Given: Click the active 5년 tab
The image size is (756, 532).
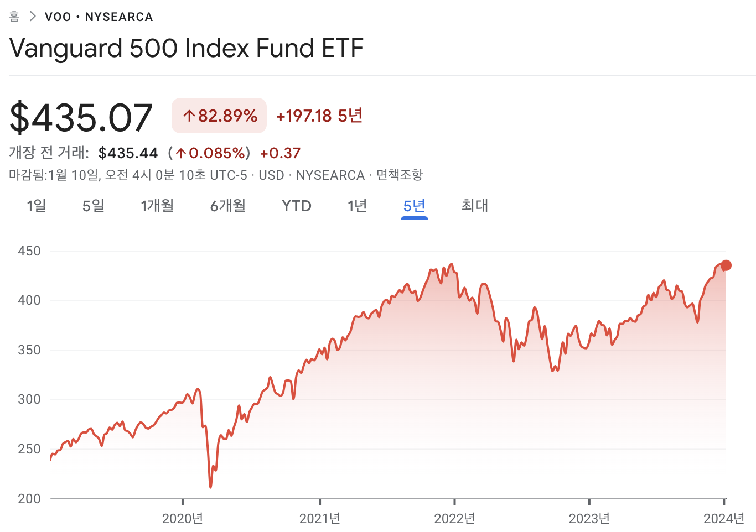Looking at the screenshot, I should 414,206.
